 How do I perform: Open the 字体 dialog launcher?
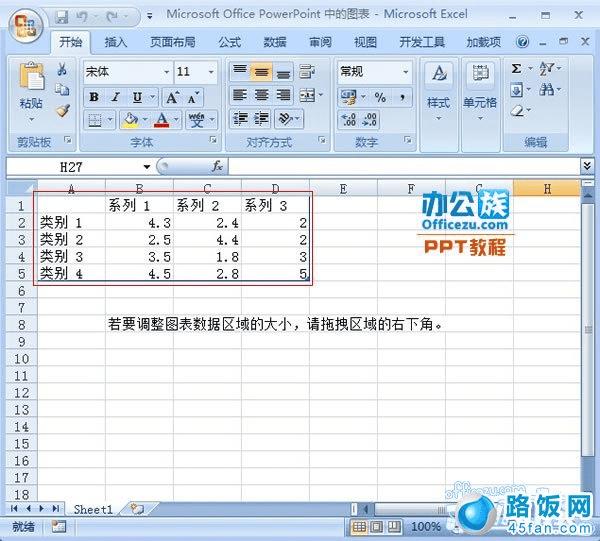[x=213, y=140]
